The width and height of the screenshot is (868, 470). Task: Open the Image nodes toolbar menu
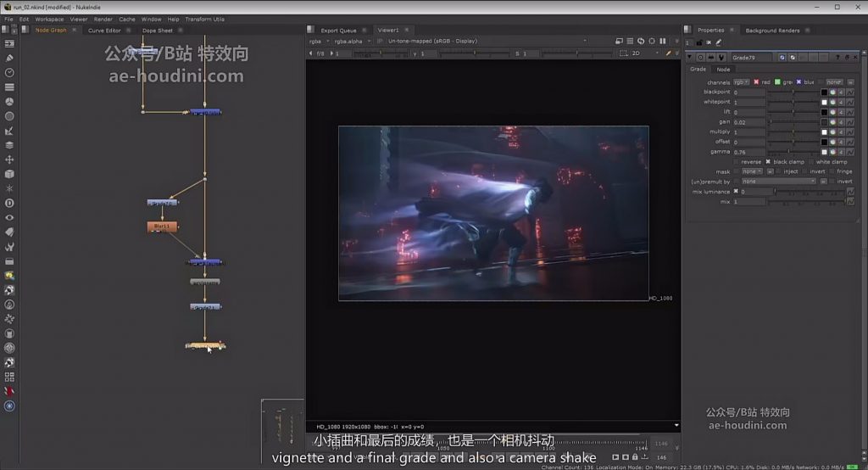click(9, 44)
